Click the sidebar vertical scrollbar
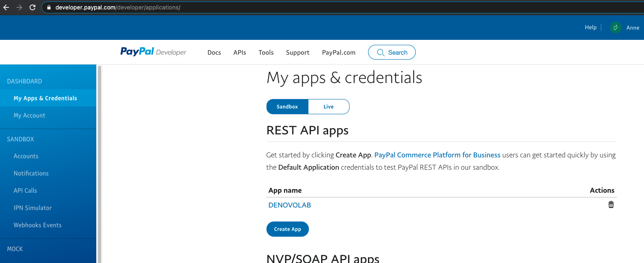The height and width of the screenshot is (263, 644). [100, 164]
